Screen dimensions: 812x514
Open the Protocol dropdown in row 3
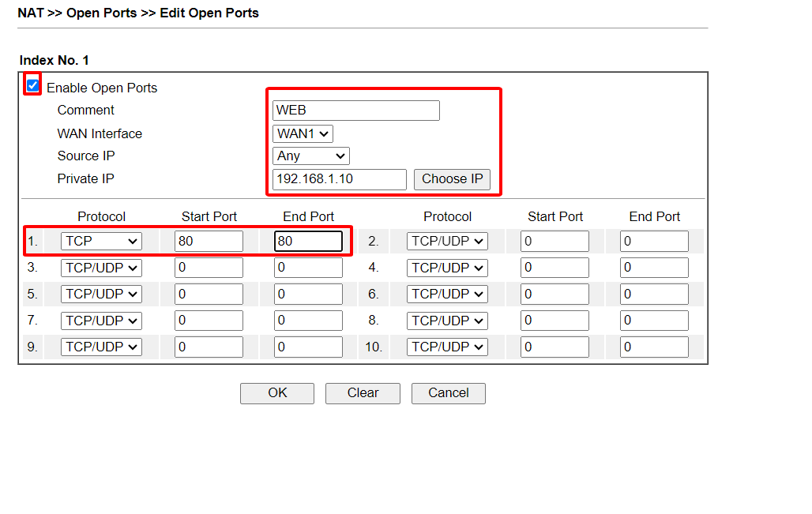[x=101, y=268]
